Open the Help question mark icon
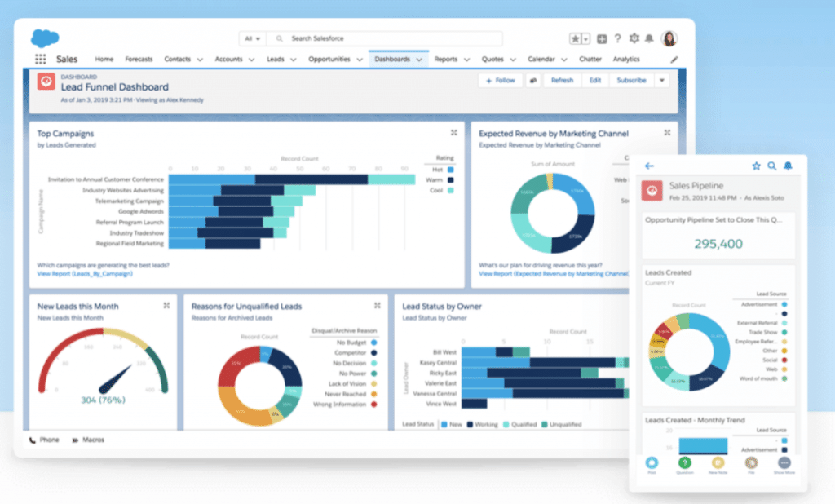The width and height of the screenshot is (835, 504). tap(618, 38)
